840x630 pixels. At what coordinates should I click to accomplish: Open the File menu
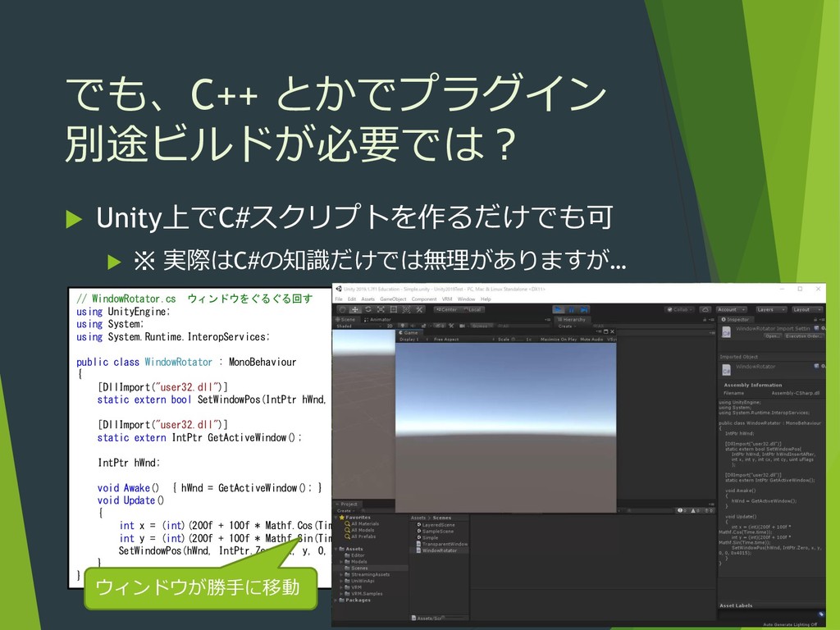coord(339,299)
